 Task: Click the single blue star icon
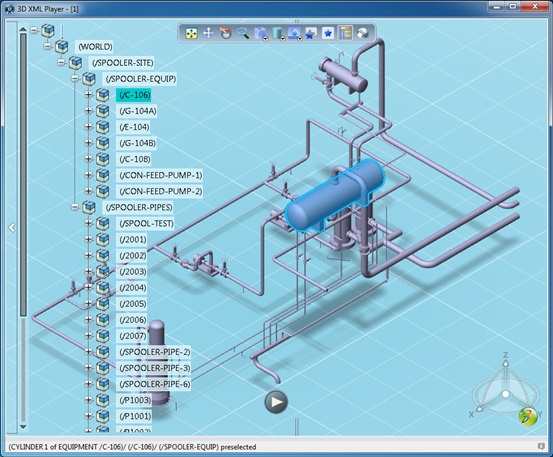coord(328,33)
